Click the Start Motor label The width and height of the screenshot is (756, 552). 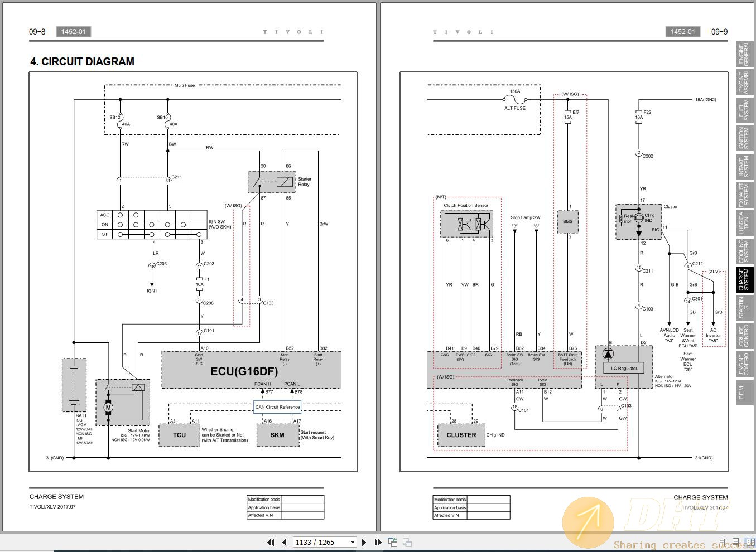(x=139, y=430)
